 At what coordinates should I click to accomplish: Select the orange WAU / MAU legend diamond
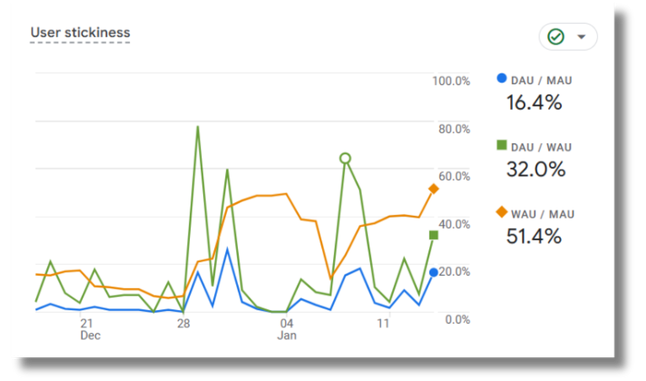501,212
